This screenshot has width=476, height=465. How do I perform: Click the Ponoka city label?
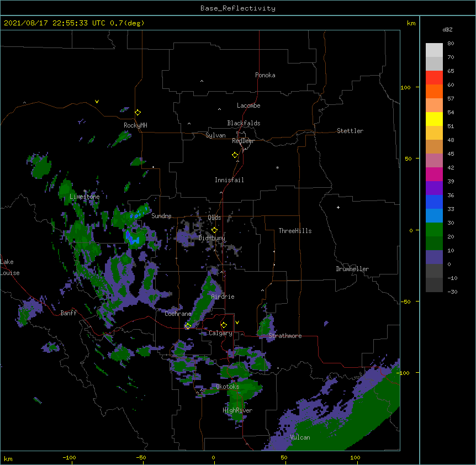point(265,75)
